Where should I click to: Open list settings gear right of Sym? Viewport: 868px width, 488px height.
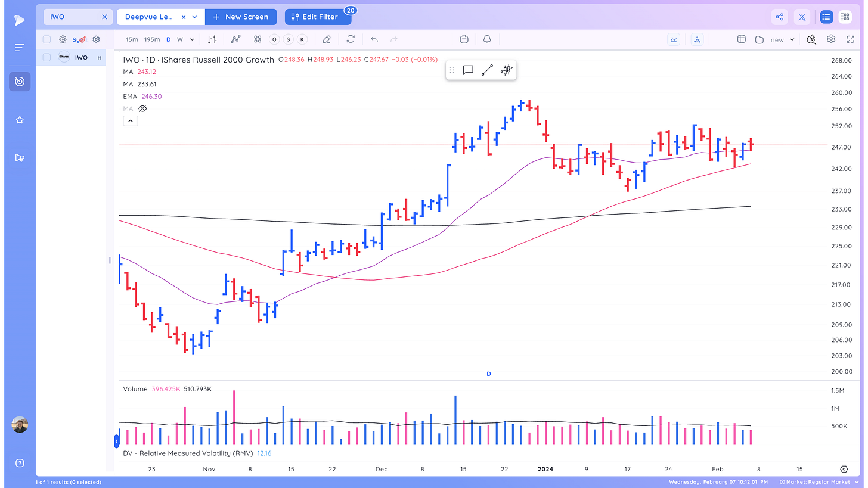(x=96, y=39)
